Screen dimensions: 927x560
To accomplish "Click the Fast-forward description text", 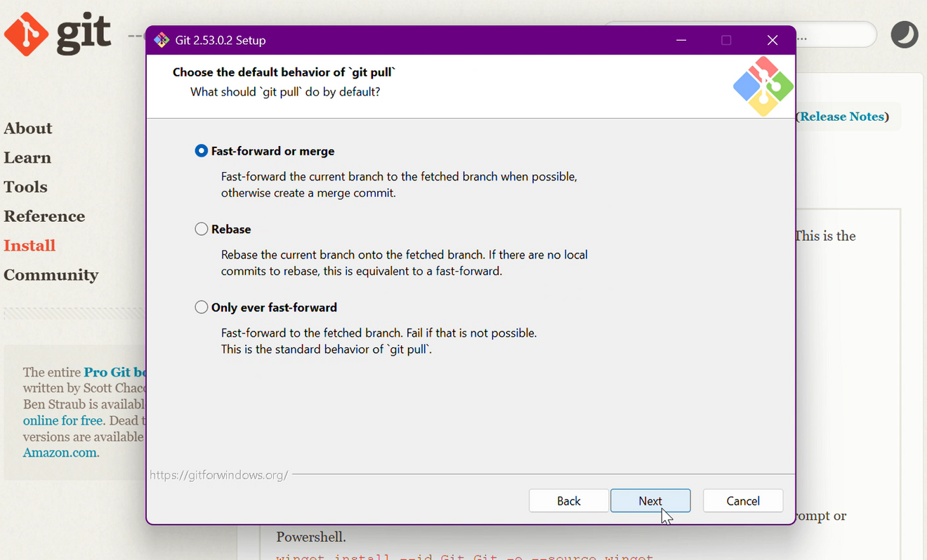I will (x=399, y=185).
